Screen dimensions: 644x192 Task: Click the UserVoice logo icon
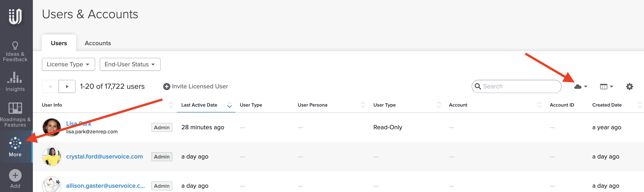[x=15, y=16]
